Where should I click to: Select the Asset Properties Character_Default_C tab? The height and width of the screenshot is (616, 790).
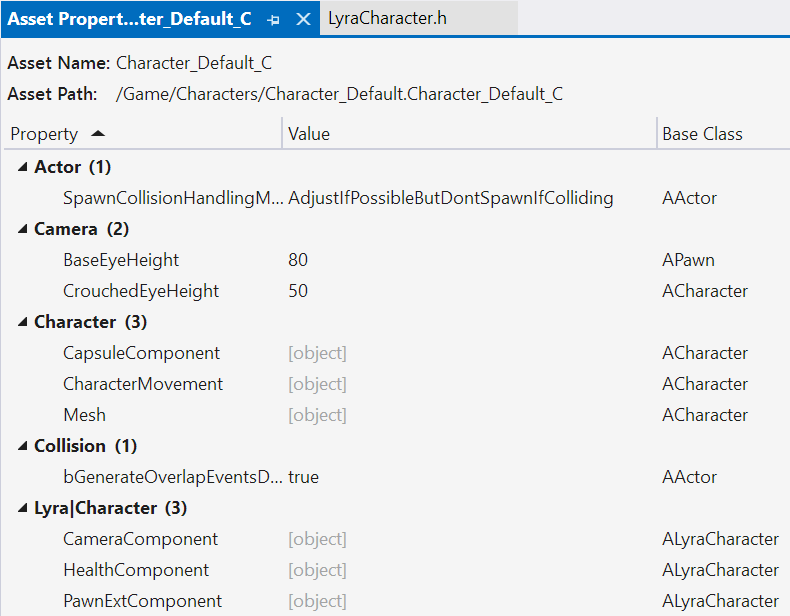click(130, 19)
